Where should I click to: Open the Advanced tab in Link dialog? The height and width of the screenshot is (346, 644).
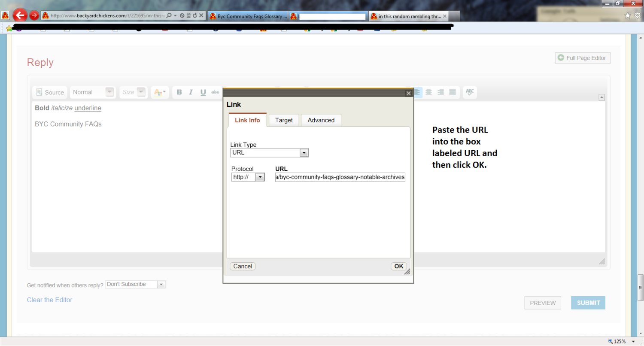pos(321,120)
